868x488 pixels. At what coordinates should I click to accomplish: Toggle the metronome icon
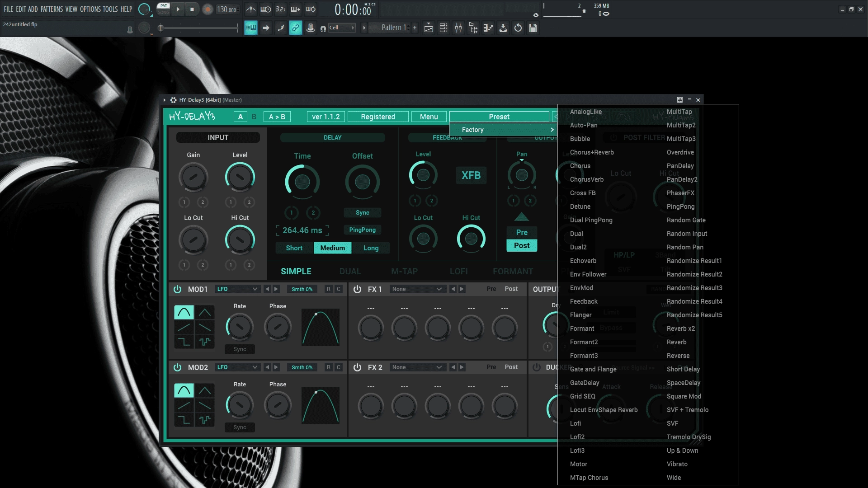click(251, 9)
